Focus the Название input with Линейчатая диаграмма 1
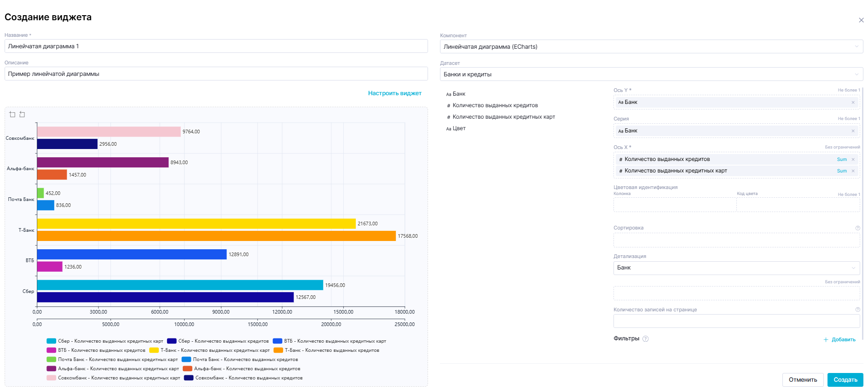868x390 pixels. (x=216, y=46)
